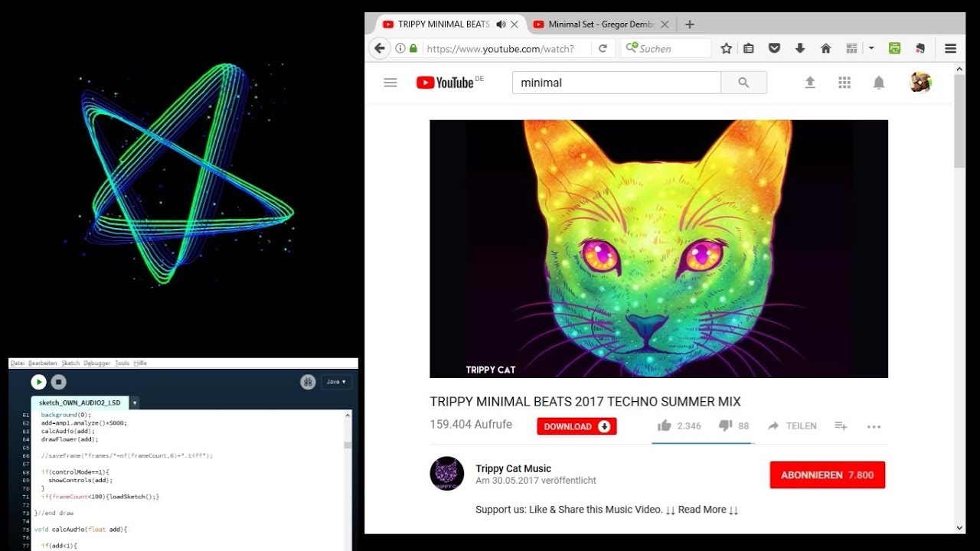Click the grid extension icon in toolbar

851,48
